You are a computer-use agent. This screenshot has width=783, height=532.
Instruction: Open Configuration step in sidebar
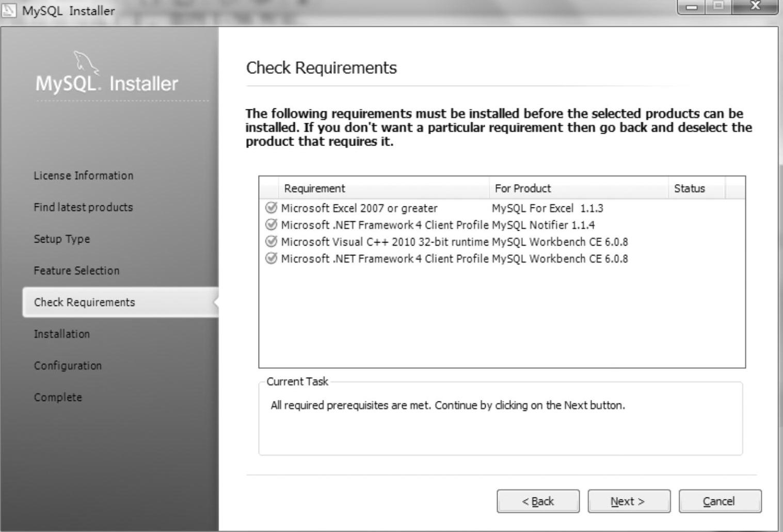tap(68, 365)
